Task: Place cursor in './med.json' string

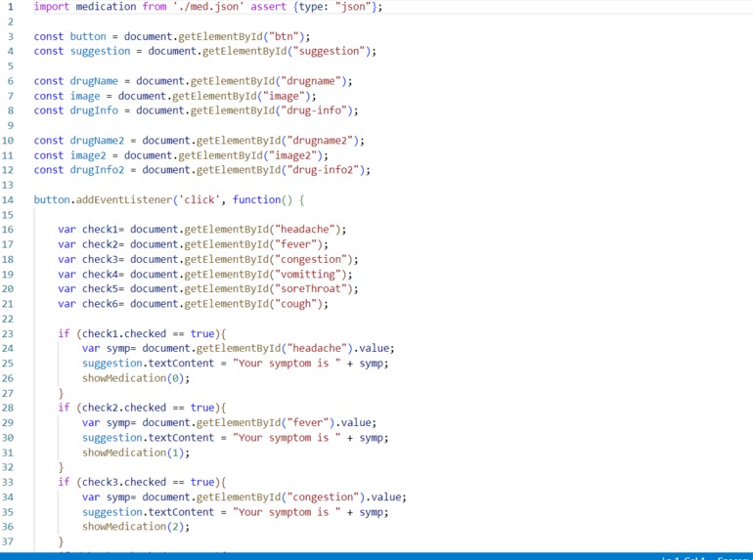Action: point(208,7)
